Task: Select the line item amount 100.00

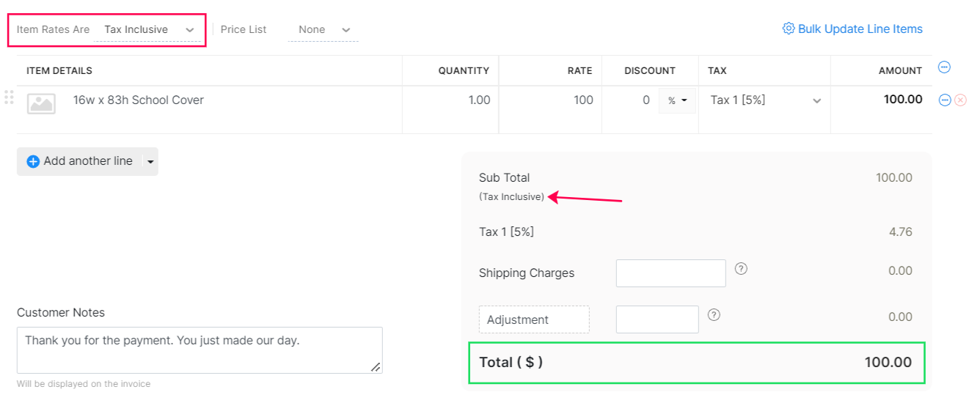Action: 903,100
